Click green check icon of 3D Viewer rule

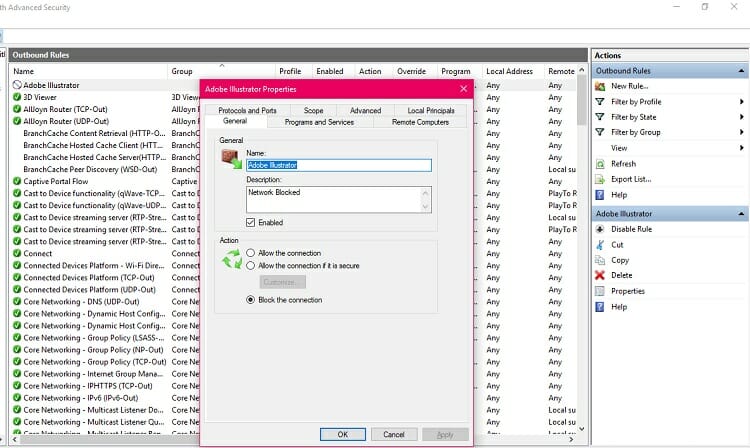pos(17,97)
